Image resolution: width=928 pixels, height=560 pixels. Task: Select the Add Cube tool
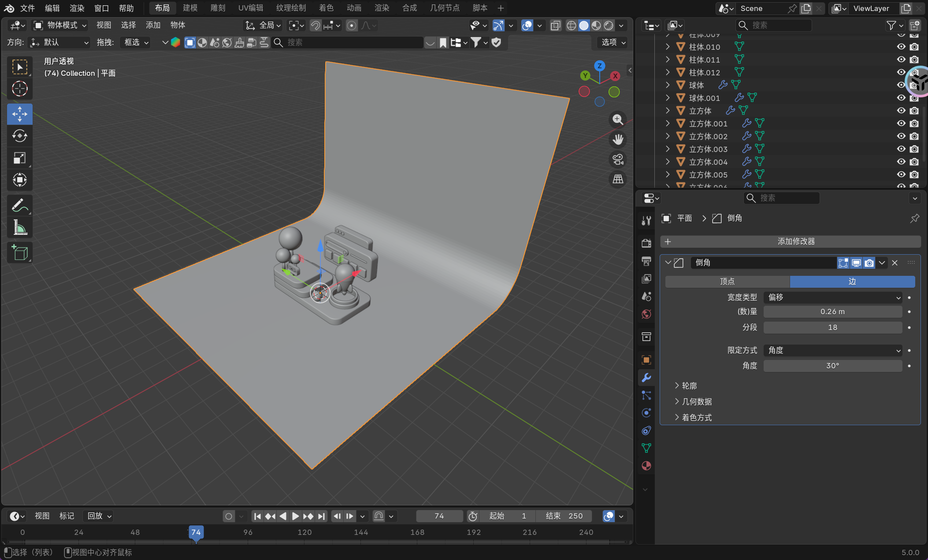click(20, 252)
